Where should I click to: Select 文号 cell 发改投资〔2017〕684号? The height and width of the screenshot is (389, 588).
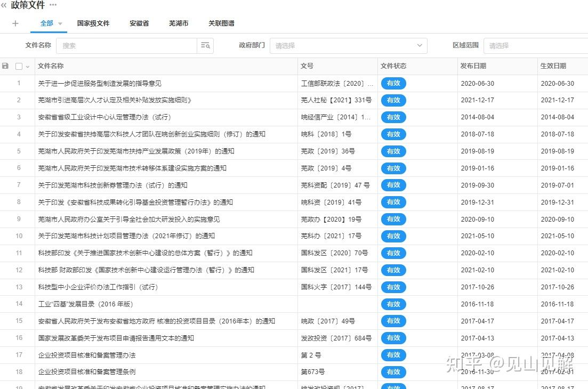336,338
